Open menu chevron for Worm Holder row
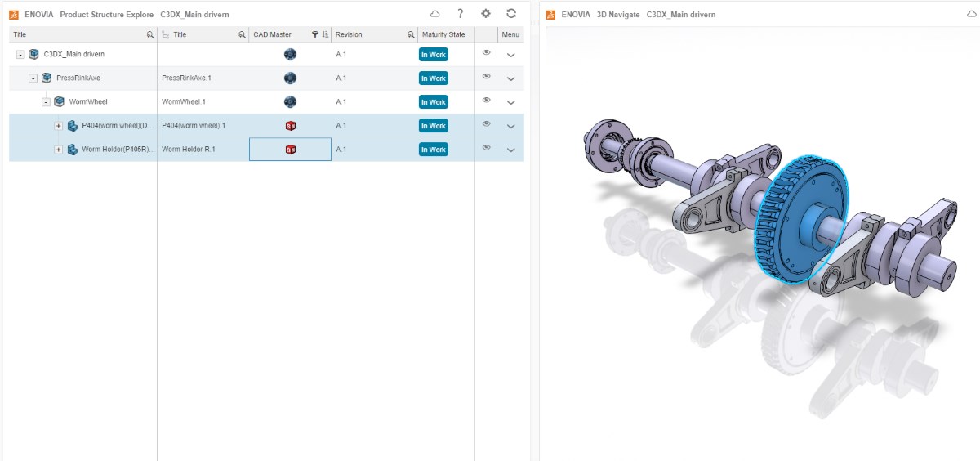The height and width of the screenshot is (461, 980). [511, 150]
